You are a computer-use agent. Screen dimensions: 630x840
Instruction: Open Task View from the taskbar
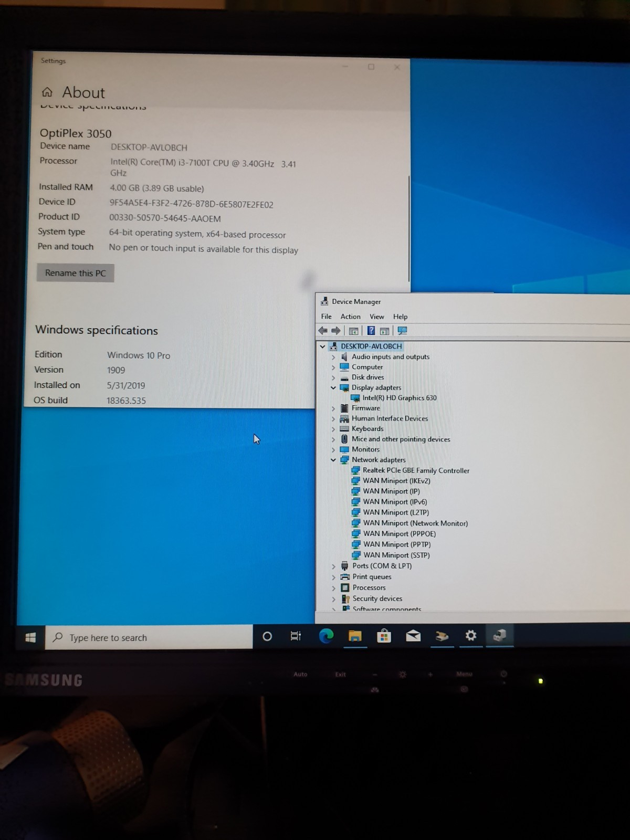296,636
